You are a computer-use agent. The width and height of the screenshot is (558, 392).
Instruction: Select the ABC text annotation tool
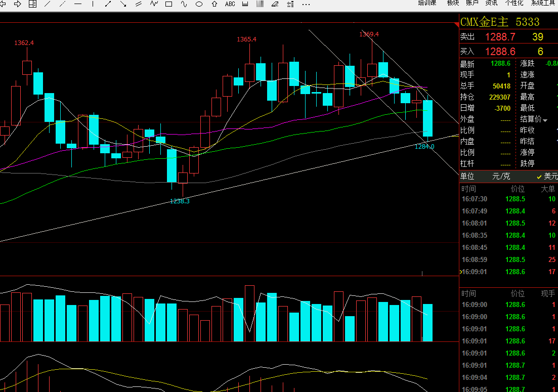click(x=230, y=4)
